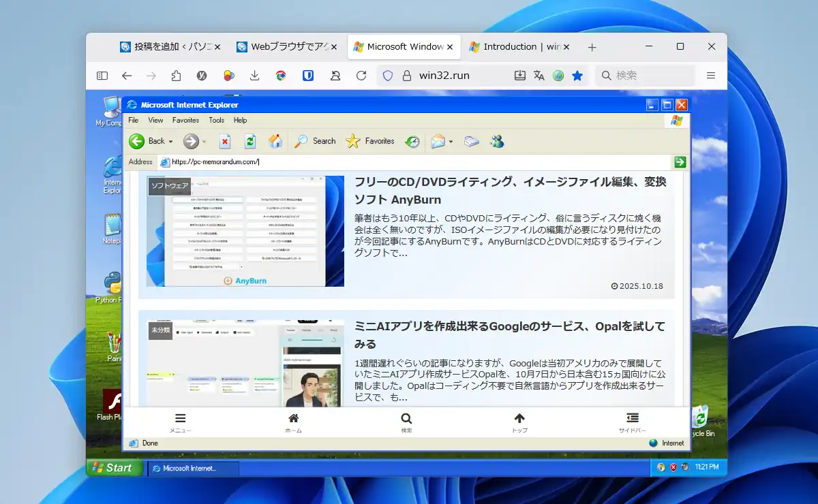818x504 pixels.
Task: Open the Messenger icon in IE toolbar
Action: (x=497, y=141)
